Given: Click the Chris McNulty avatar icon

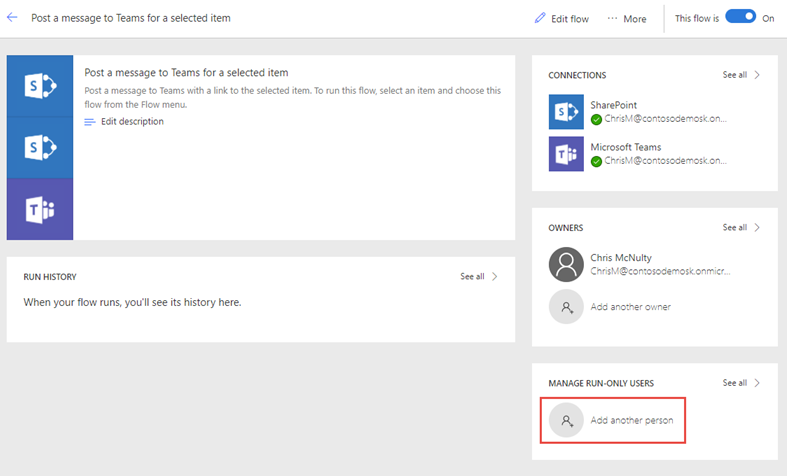Looking at the screenshot, I should tap(566, 264).
